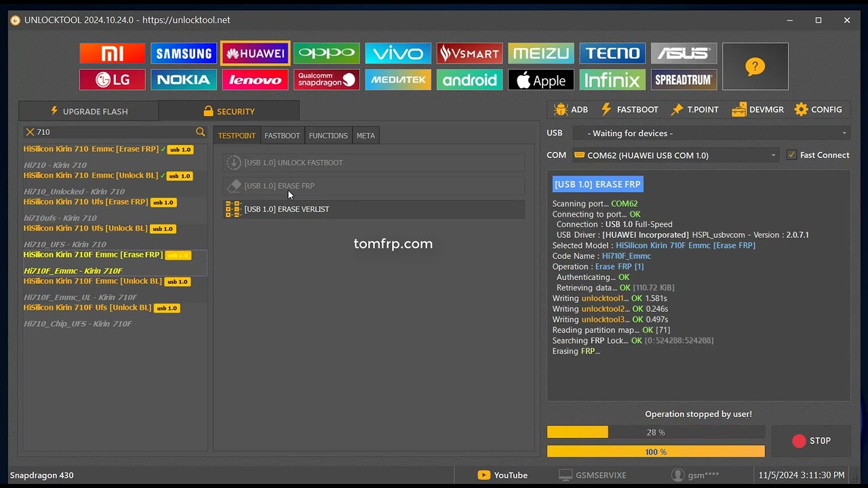Click the date and time display
The width and height of the screenshot is (868, 488).
pos(802,475)
